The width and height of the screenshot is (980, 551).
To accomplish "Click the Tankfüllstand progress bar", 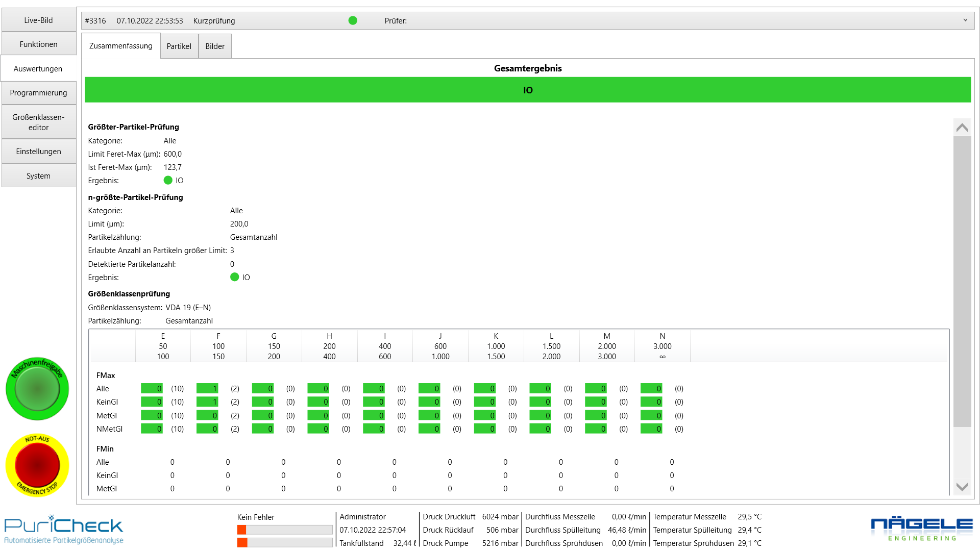I will click(284, 542).
